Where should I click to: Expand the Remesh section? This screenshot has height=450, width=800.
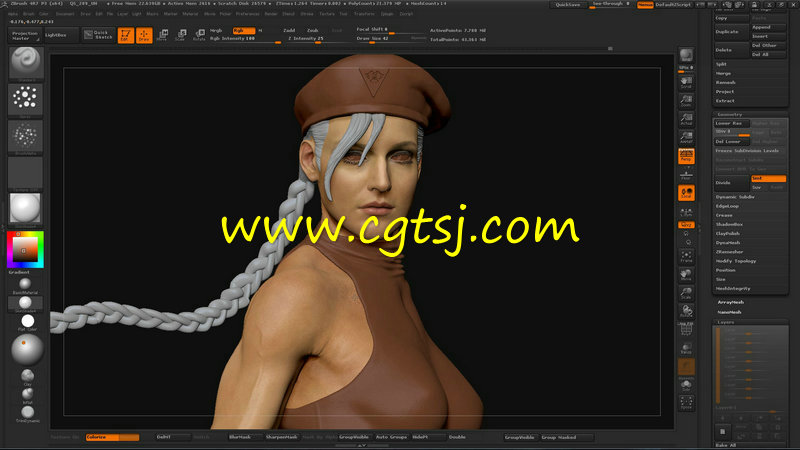(726, 83)
